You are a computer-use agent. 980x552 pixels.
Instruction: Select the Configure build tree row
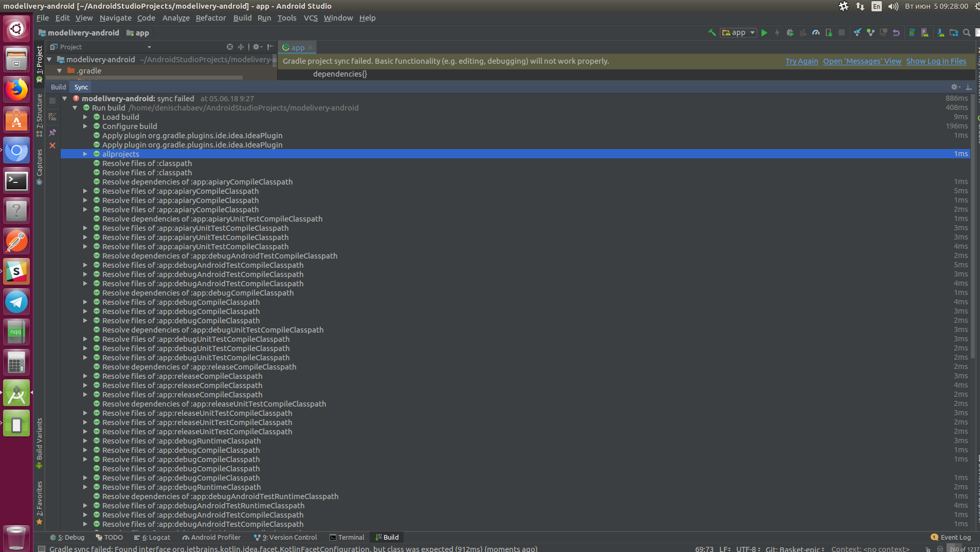pyautogui.click(x=515, y=126)
